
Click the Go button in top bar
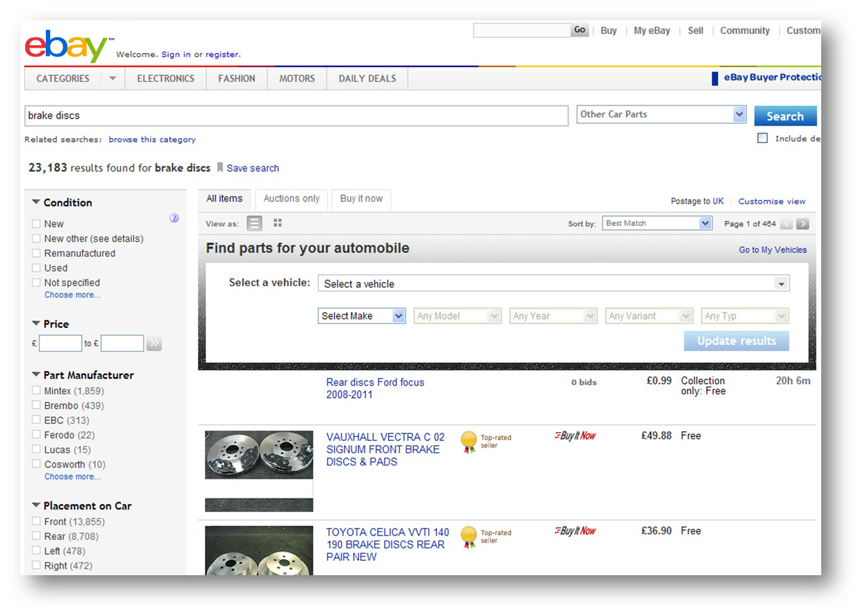[579, 30]
